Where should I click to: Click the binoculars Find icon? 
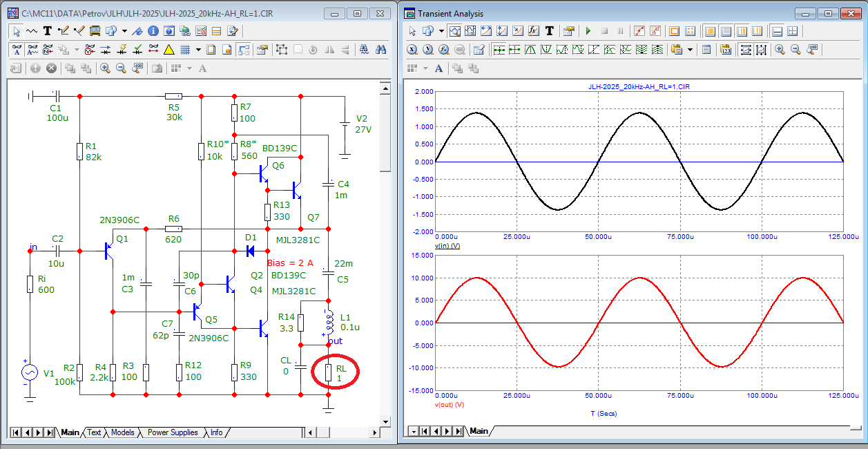[380, 50]
